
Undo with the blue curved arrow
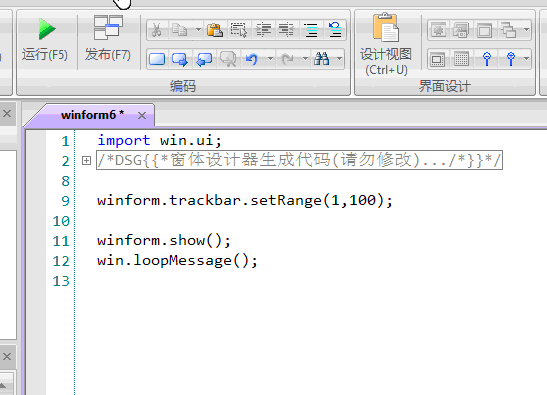(252, 59)
